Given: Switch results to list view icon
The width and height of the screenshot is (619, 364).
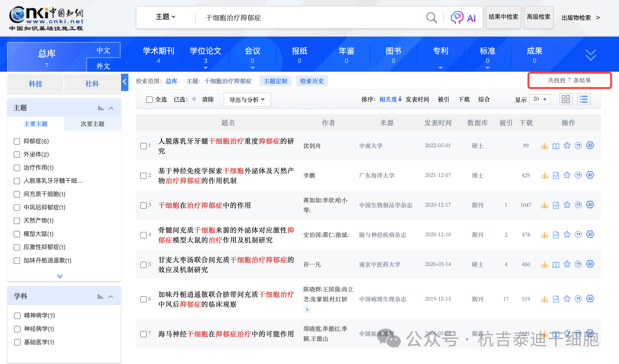Looking at the screenshot, I should pos(584,99).
